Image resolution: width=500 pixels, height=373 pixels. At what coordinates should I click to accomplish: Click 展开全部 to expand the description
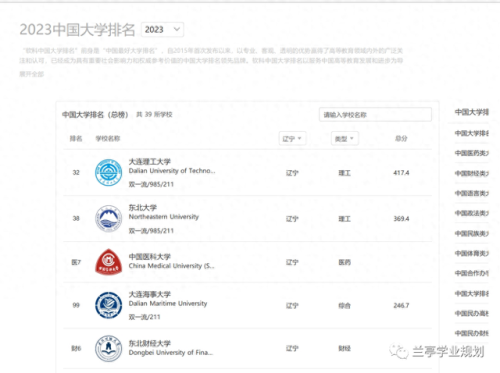[31, 74]
